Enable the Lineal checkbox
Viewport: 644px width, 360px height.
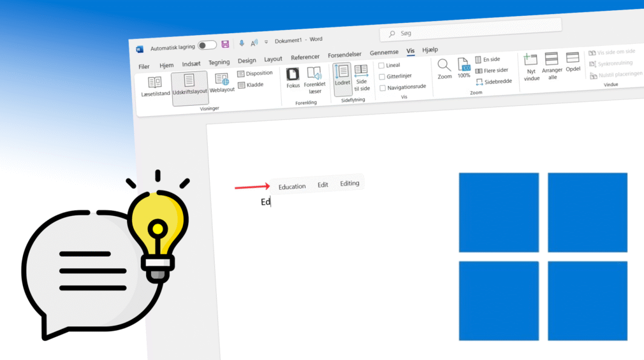[382, 66]
